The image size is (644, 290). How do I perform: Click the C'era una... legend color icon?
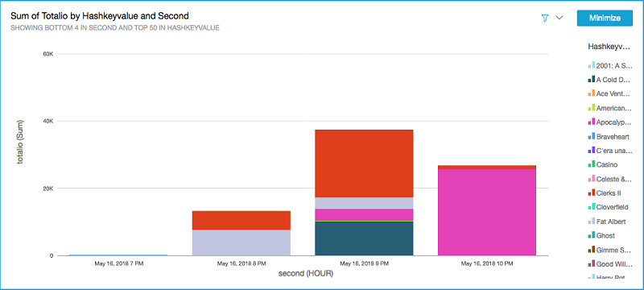592,151
